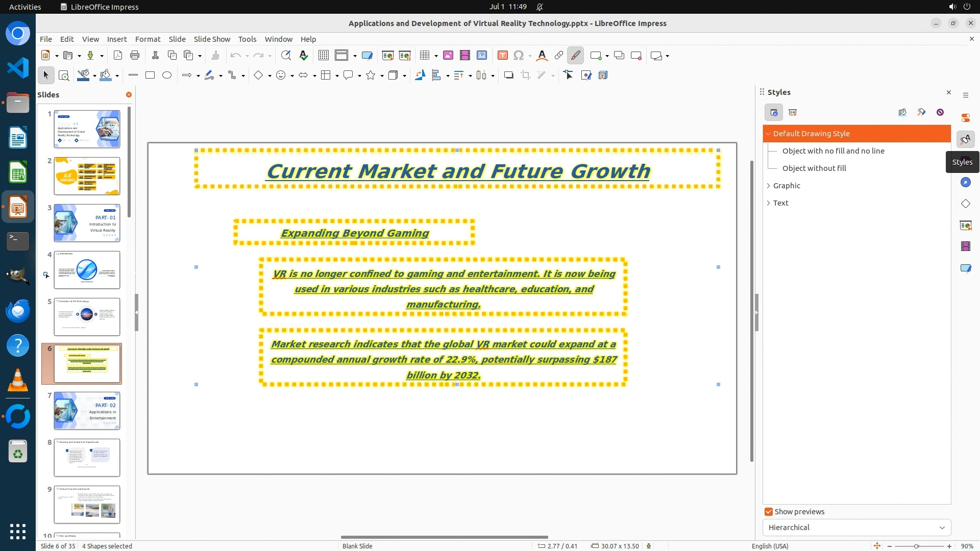Toggle the Show Draw Functions highlighter button
The image size is (980, 551).
575,56
